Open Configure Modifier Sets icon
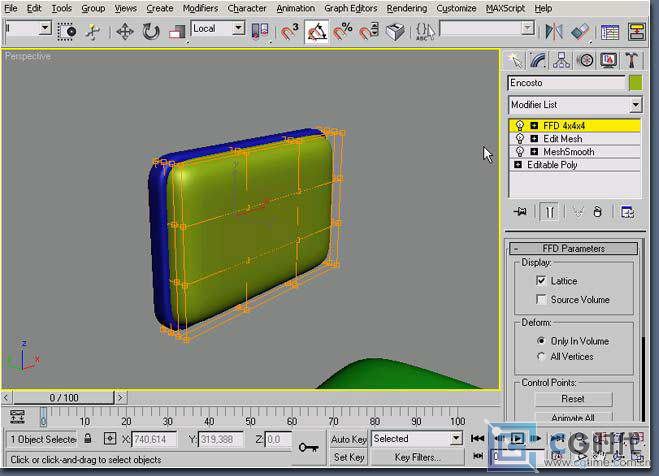Viewport: 659px width, 476px height. pos(627,212)
